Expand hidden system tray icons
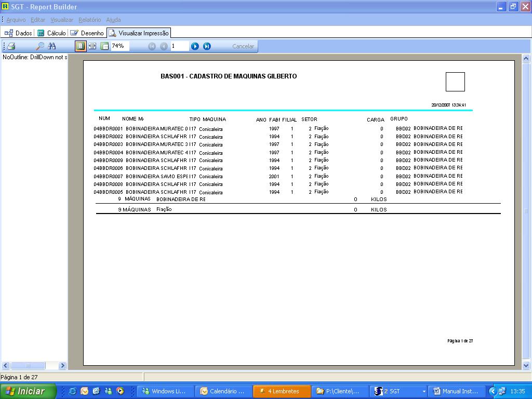The height and width of the screenshot is (399, 532). click(493, 391)
